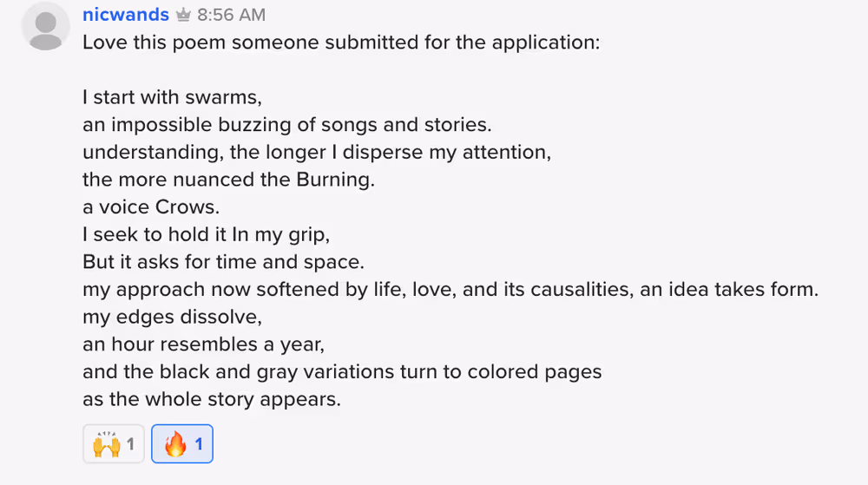Click the line 'I start with swarms,'
The image size is (868, 485).
coord(172,97)
